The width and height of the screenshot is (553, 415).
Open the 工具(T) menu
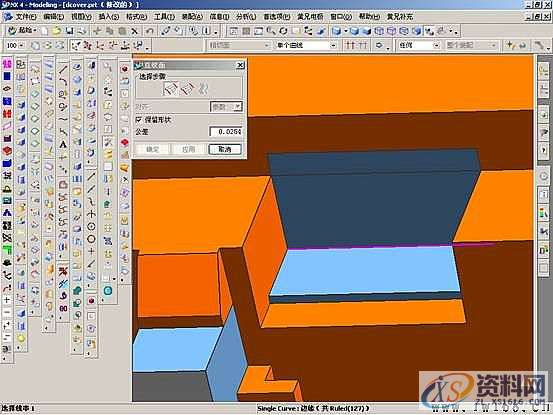pyautogui.click(x=164, y=17)
